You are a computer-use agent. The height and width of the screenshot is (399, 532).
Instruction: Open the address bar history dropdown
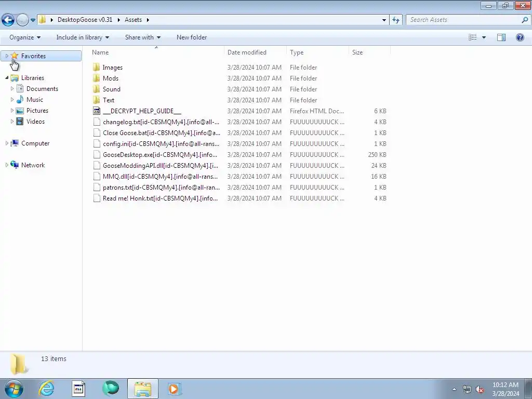coord(384,20)
